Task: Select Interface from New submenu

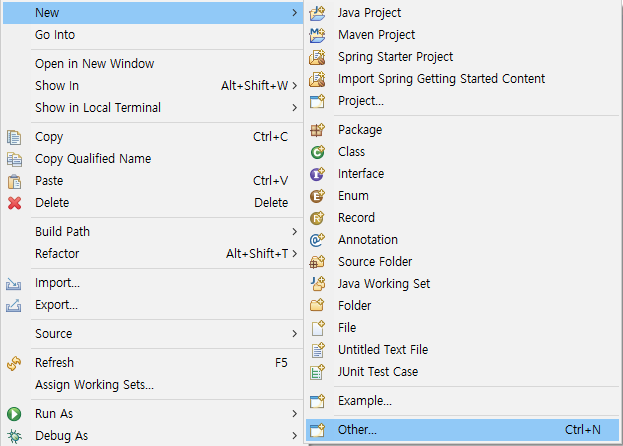Action: pos(462,174)
